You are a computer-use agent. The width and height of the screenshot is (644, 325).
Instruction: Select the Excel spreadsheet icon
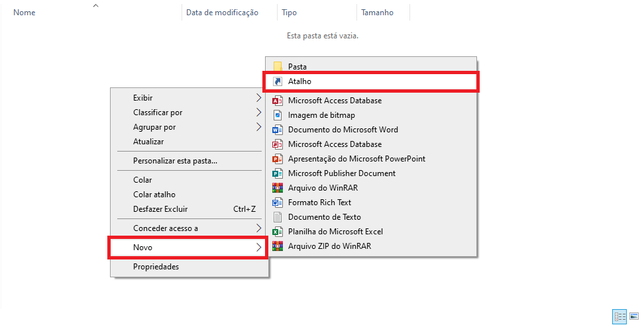278,232
